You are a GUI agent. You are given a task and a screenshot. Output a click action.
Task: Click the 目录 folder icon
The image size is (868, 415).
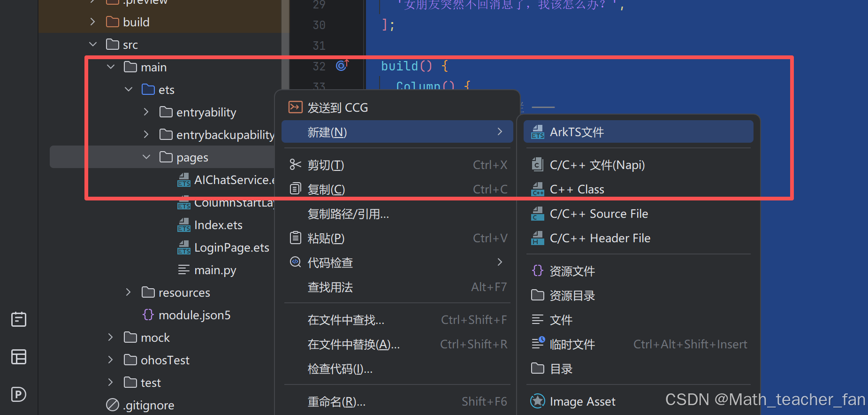pyautogui.click(x=538, y=369)
